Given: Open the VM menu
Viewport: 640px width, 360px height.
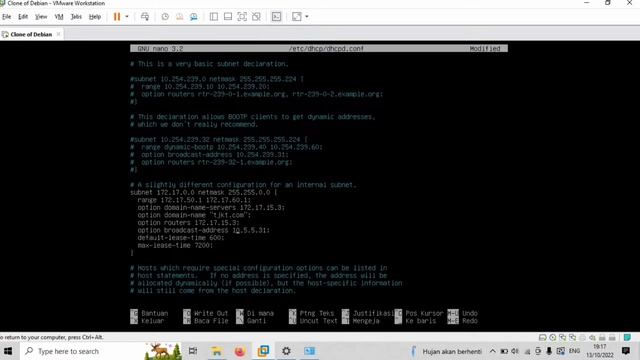Looking at the screenshot, I should pos(59,17).
